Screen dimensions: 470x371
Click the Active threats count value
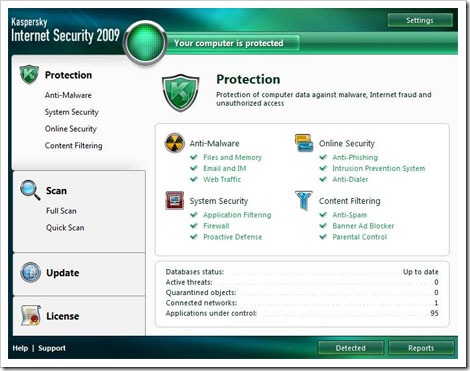pos(436,282)
